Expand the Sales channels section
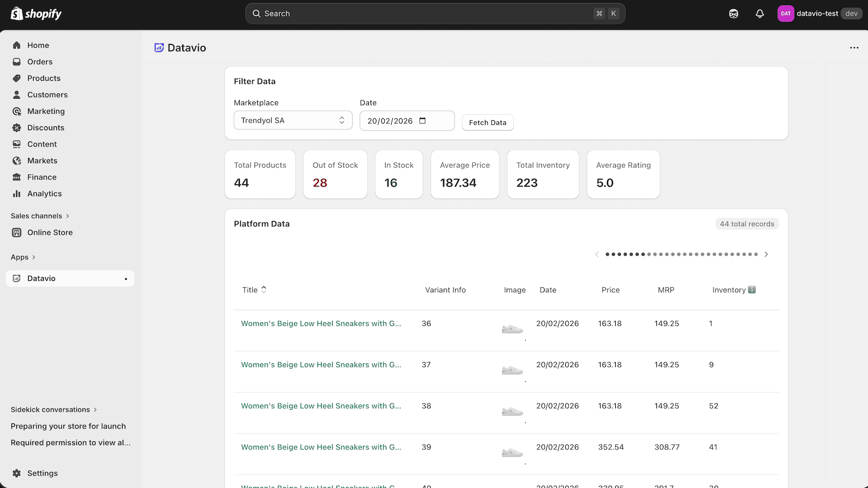 (x=40, y=216)
